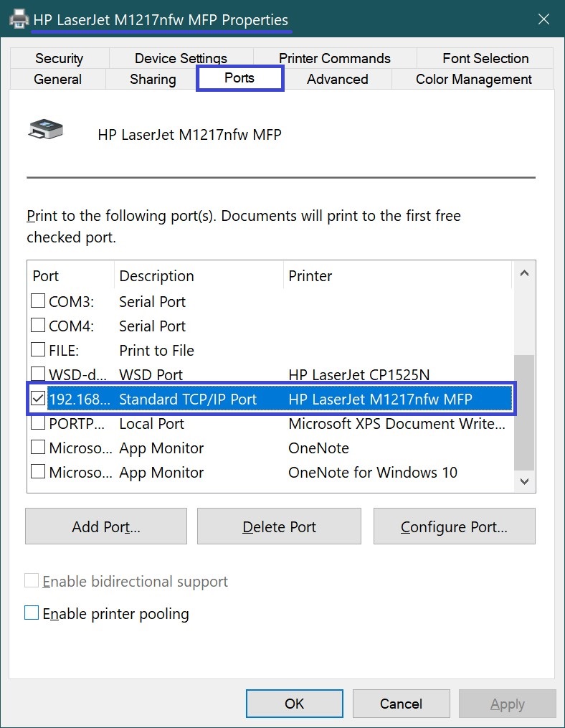Screen dimensions: 565x728
Task: Close the Properties dialog window
Action: point(543,19)
